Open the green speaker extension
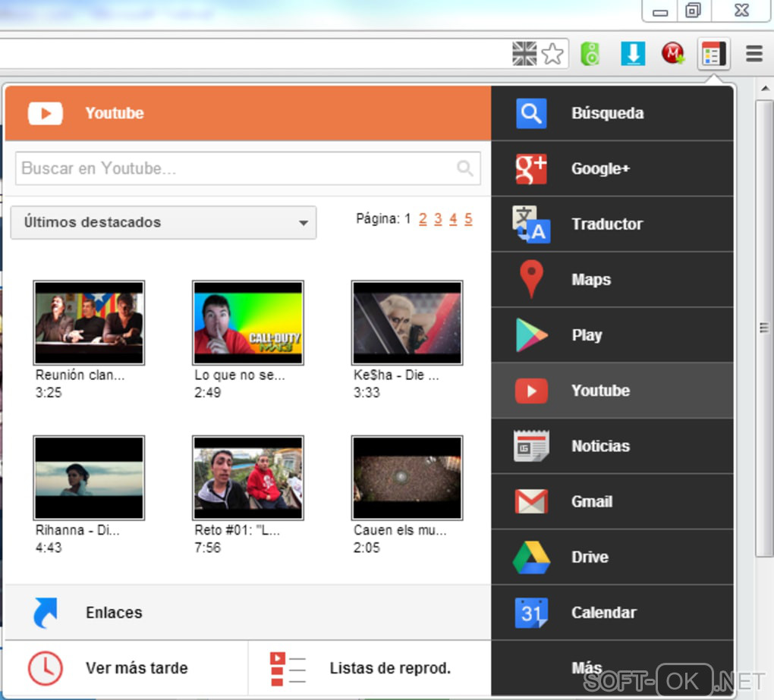 590,53
